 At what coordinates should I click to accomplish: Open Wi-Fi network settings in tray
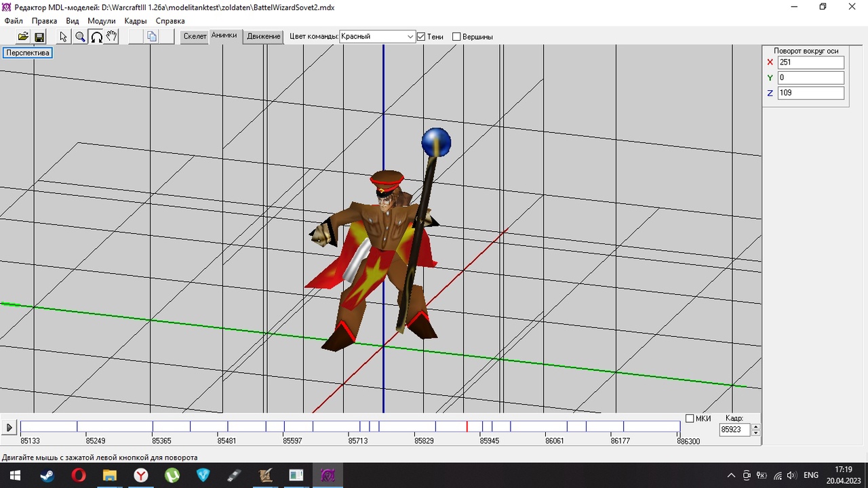777,475
